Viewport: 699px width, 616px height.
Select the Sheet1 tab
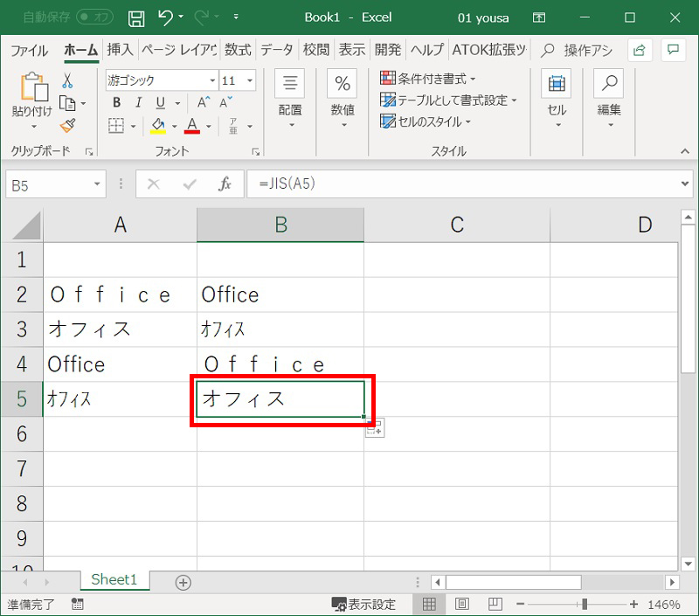(114, 580)
